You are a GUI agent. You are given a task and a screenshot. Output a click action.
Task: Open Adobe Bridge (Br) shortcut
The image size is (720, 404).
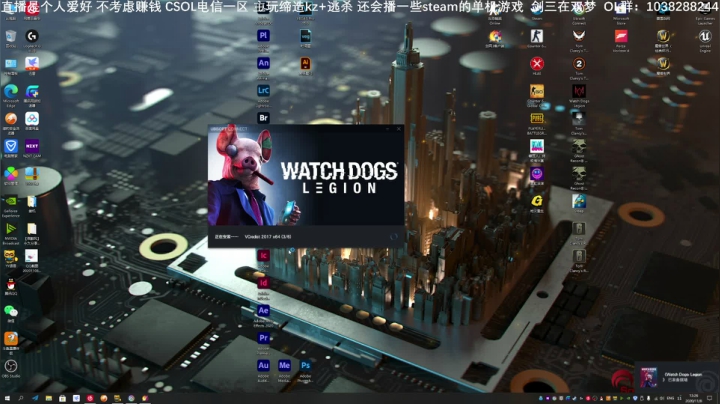263,118
